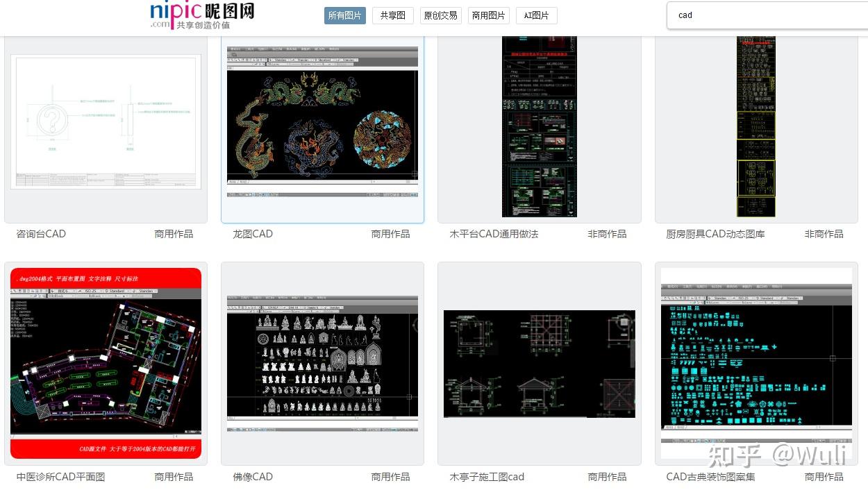View the 木亭子施工图cad thumbnail
The width and height of the screenshot is (868, 490).
(x=540, y=364)
